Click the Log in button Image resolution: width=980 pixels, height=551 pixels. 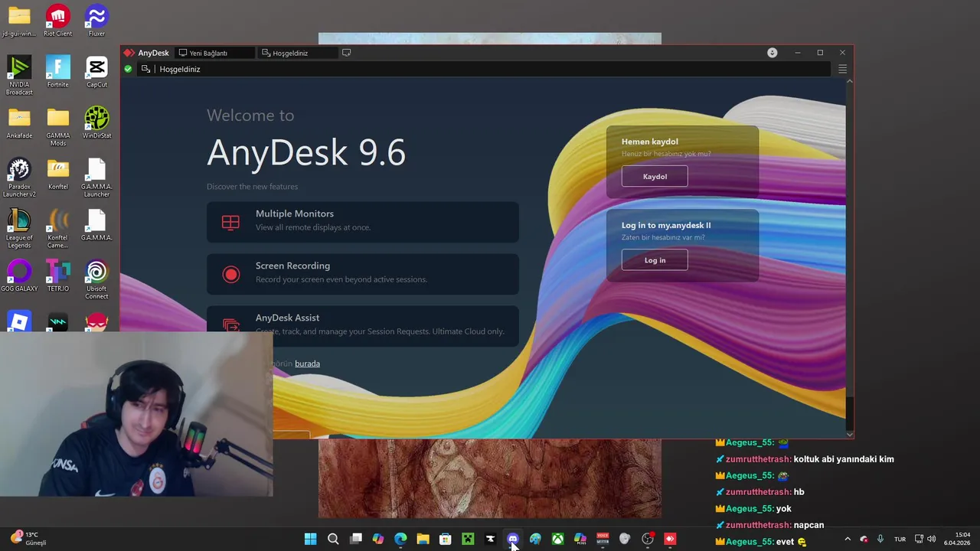(655, 260)
